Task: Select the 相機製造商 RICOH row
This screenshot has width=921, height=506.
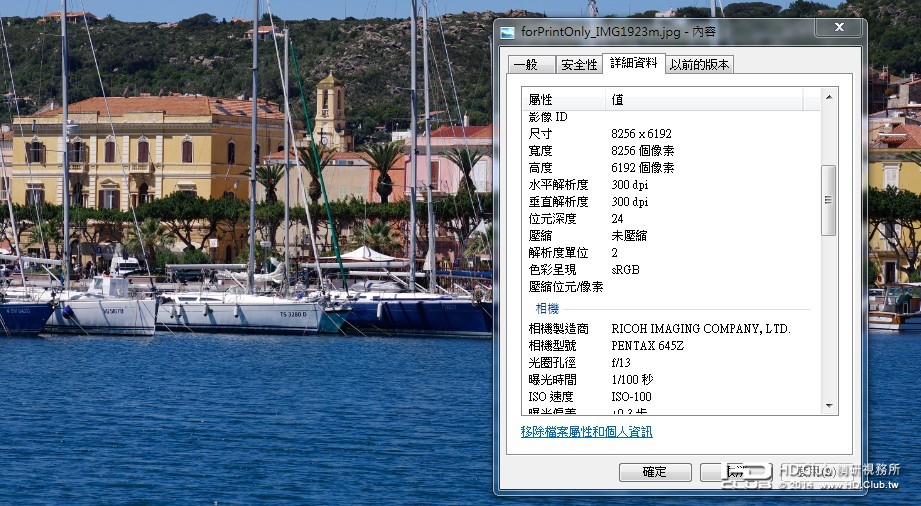Action: coord(671,329)
